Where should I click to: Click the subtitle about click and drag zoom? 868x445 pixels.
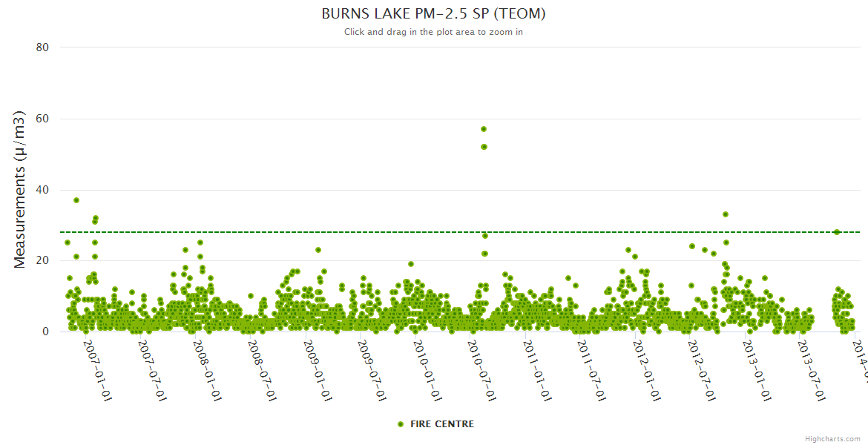tap(433, 32)
